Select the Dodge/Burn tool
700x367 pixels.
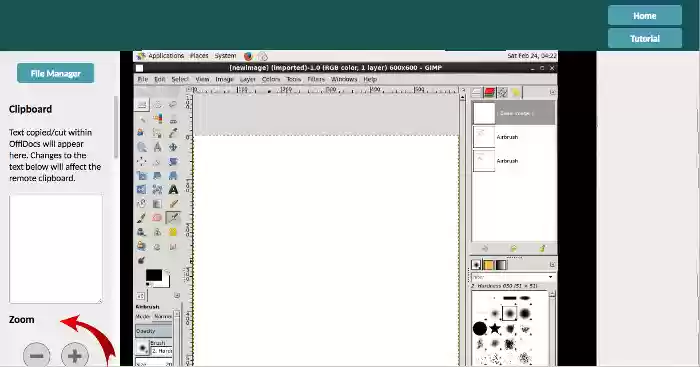(x=142, y=260)
